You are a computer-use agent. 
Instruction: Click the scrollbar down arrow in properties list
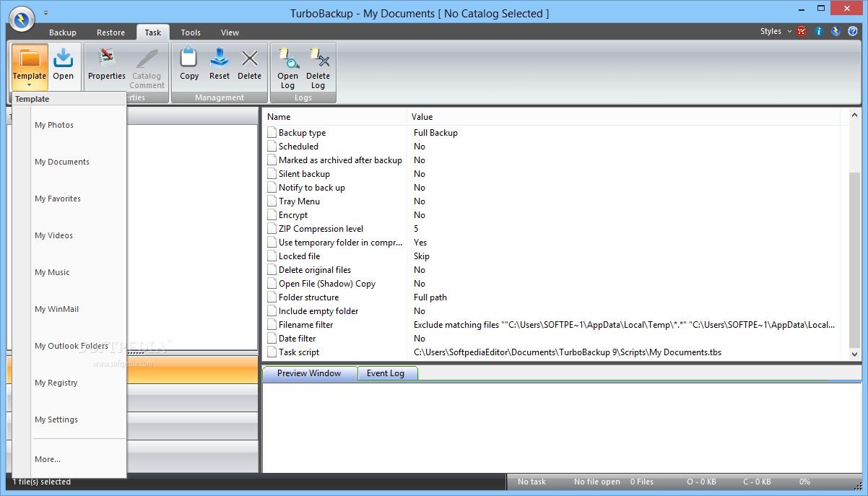pos(855,354)
